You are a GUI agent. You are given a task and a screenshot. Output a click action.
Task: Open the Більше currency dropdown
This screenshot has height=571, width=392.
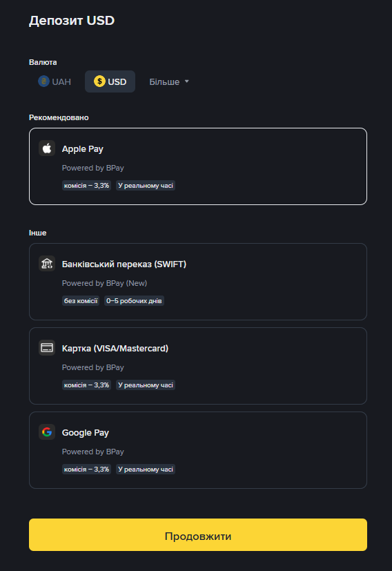click(169, 81)
